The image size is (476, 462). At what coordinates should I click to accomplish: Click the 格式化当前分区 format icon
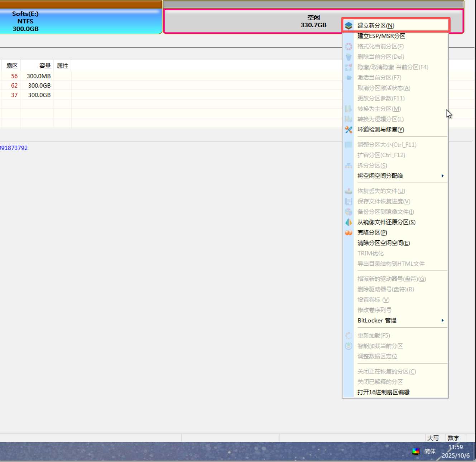coord(348,46)
